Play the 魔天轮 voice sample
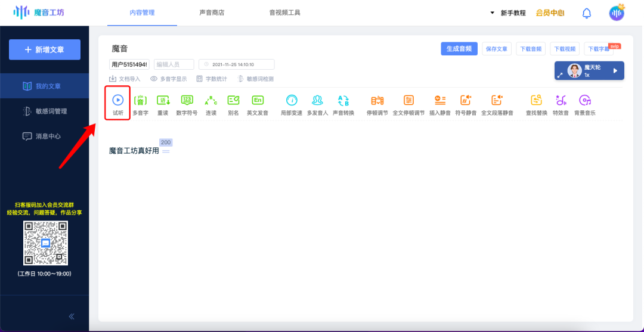 pyautogui.click(x=615, y=71)
